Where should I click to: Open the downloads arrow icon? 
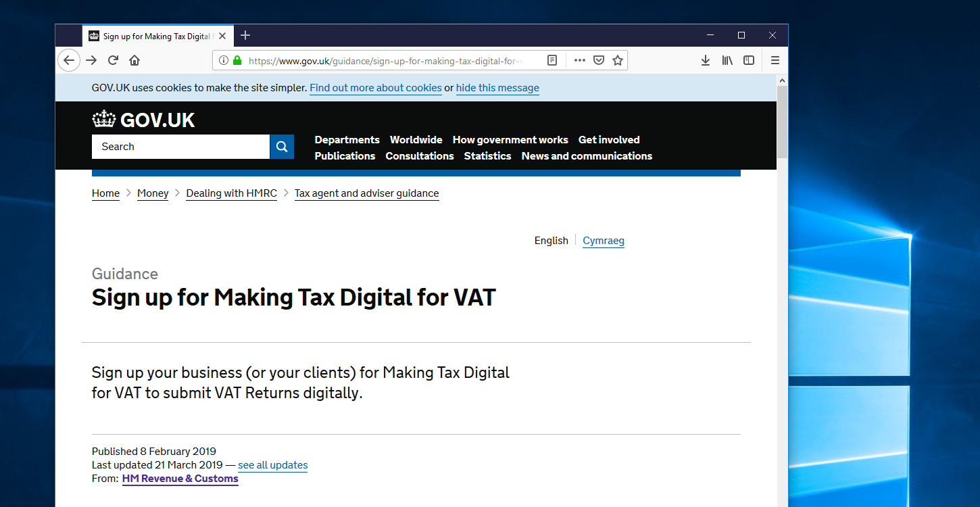click(x=705, y=60)
